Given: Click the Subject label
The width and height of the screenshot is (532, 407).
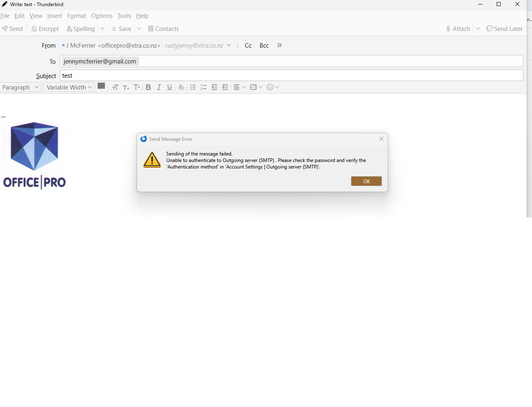Looking at the screenshot, I should [46, 76].
